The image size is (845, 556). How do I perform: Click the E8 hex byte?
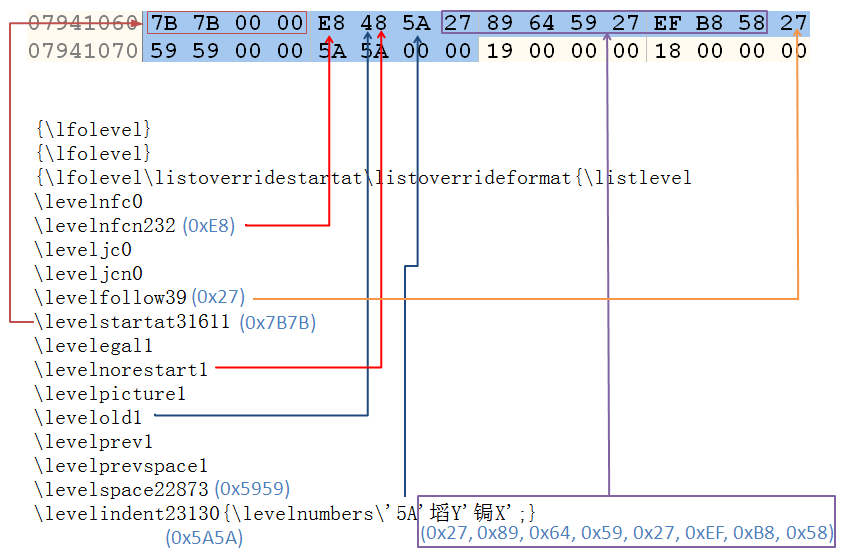[331, 22]
